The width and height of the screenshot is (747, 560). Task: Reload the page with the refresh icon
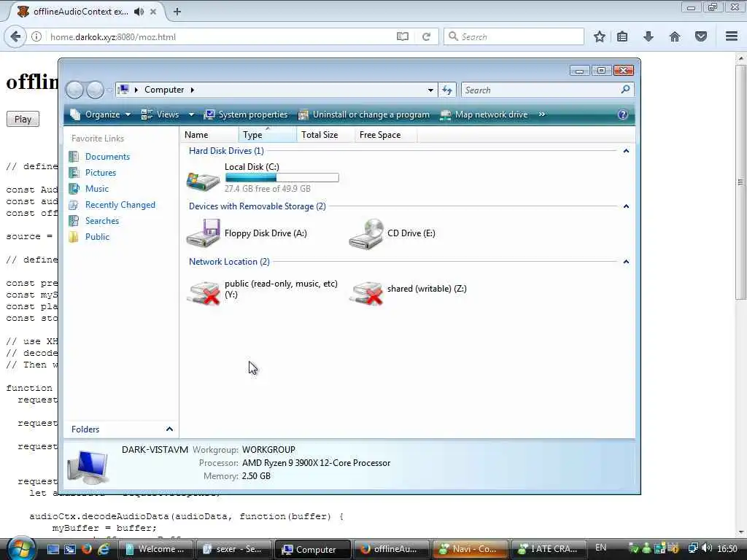coord(426,36)
